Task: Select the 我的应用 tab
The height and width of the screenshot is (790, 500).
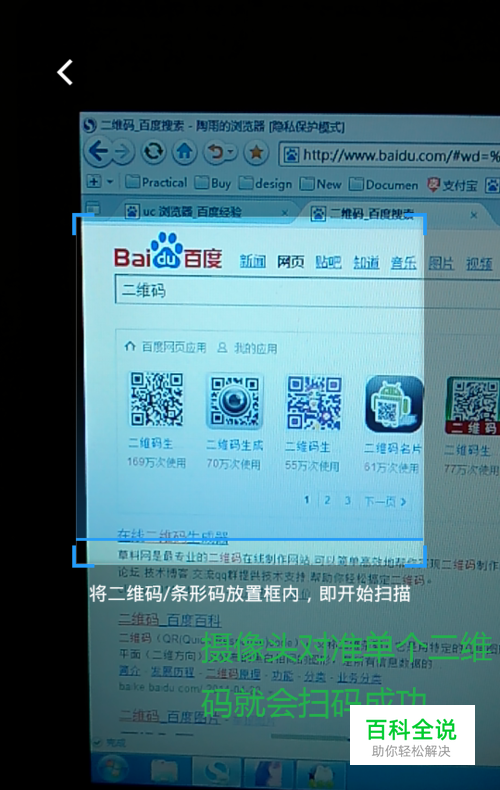Action: coord(247,348)
